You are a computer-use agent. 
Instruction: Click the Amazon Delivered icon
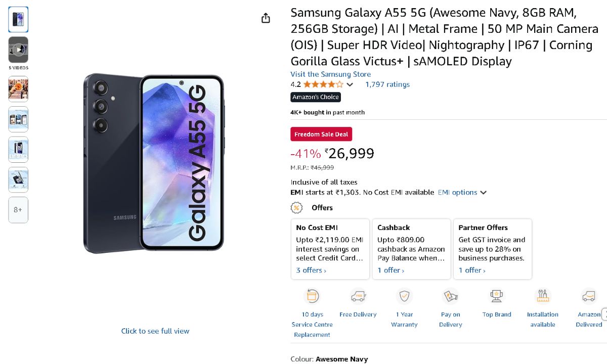pyautogui.click(x=589, y=296)
